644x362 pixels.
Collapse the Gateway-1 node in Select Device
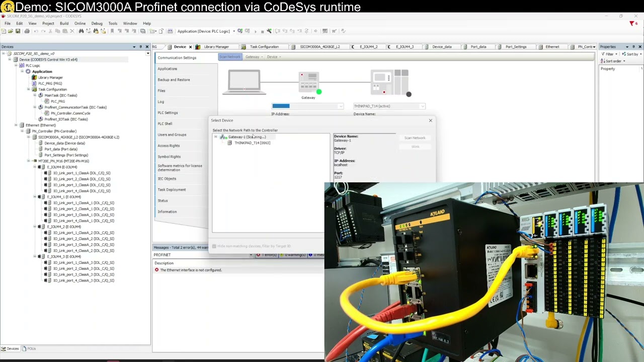point(216,137)
